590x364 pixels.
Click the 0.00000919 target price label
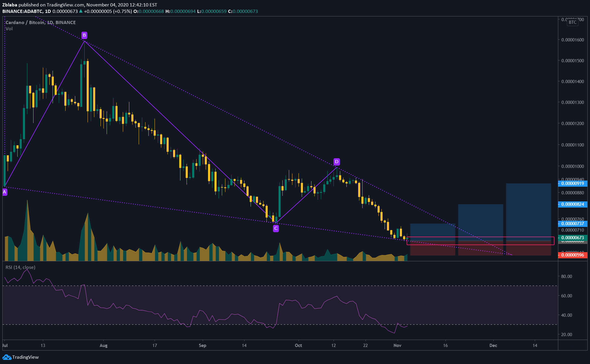tap(572, 183)
